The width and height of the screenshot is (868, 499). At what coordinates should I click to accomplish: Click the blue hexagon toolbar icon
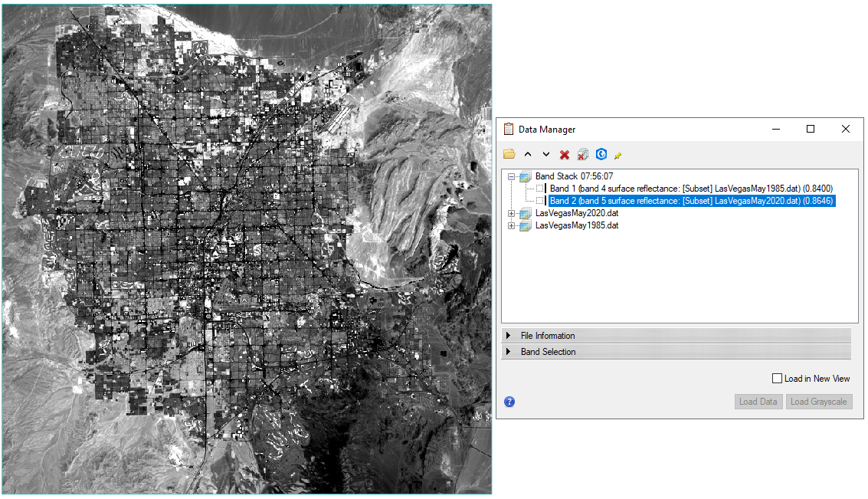click(x=601, y=155)
